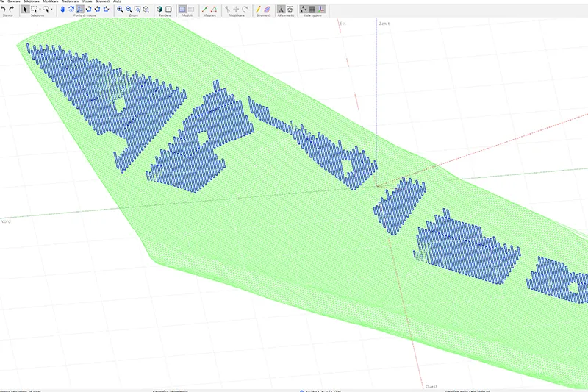Viewport: 588px width, 392px height.
Task: Toggle the grid display option
Action: [312, 9]
